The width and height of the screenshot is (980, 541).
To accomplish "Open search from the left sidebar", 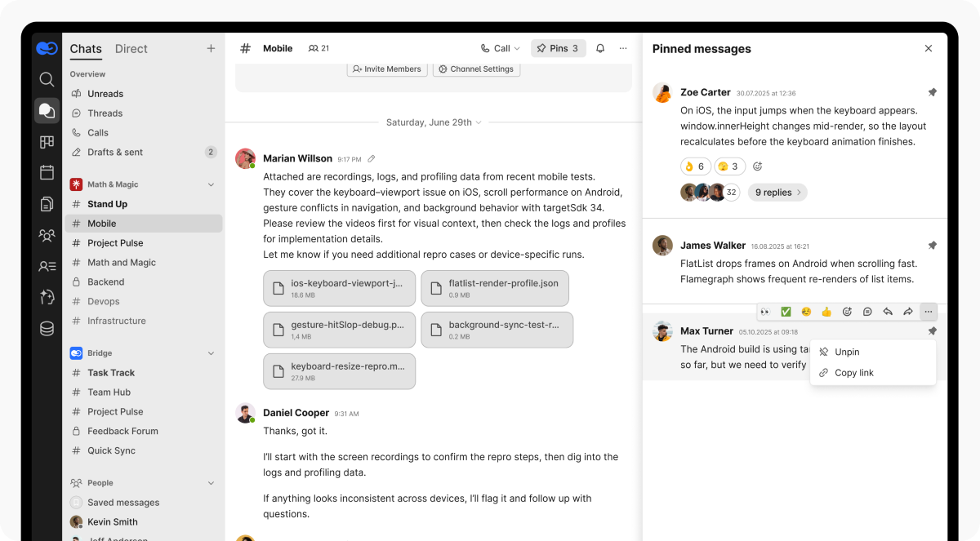I will pos(47,79).
